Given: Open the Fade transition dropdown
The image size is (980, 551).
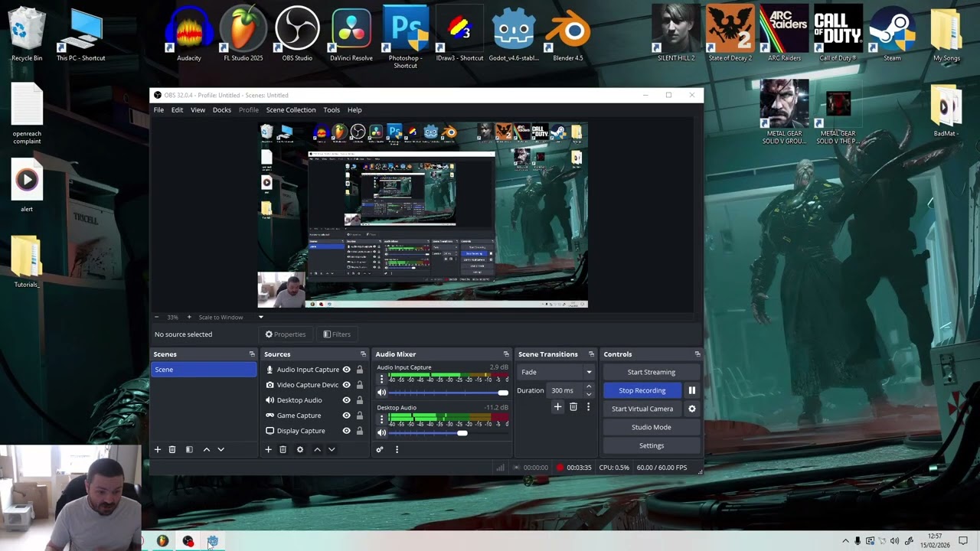Looking at the screenshot, I should coord(557,372).
